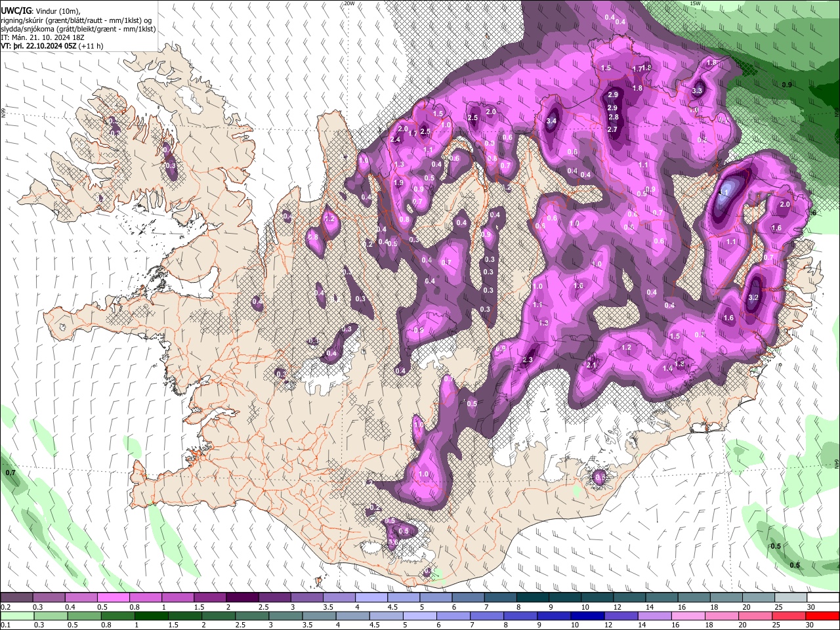The image size is (840, 630).
Task: Click the 0.2 label of the upper scale
Action: (x=5, y=607)
